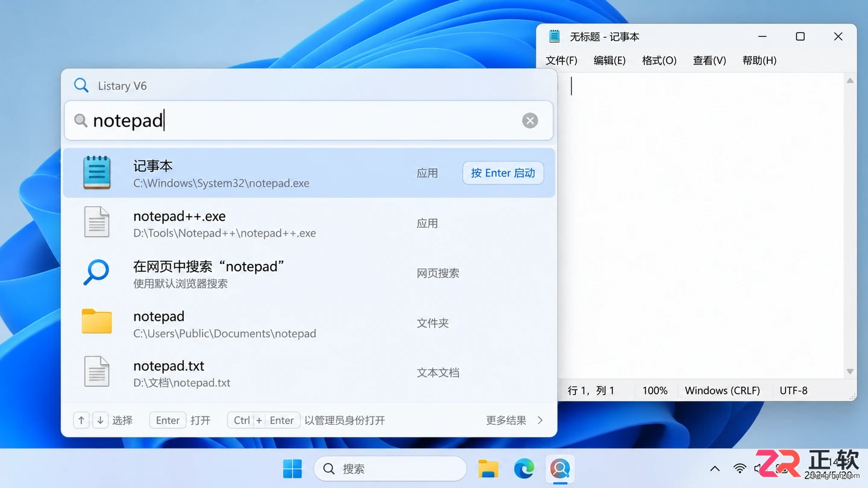
Task: Focus the Listary search field containing notepad
Action: pos(309,120)
